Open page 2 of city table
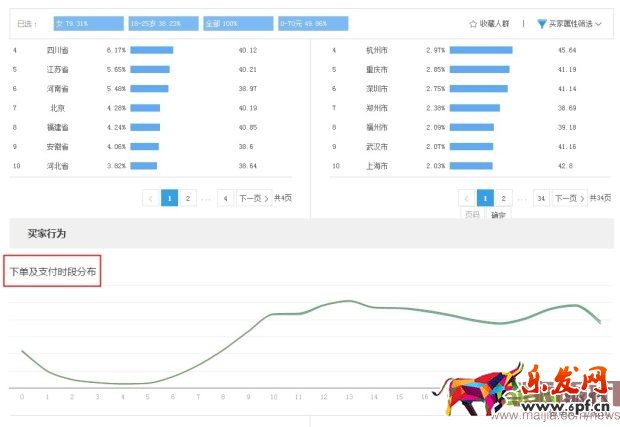This screenshot has height=427, width=620. (504, 198)
